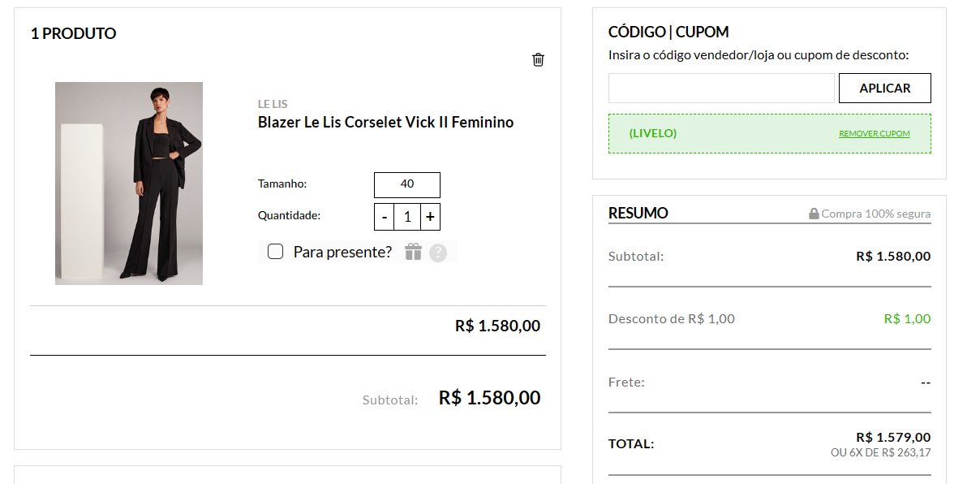Click the padlock secure purchase icon
This screenshot has height=484, width=980.
tap(814, 214)
